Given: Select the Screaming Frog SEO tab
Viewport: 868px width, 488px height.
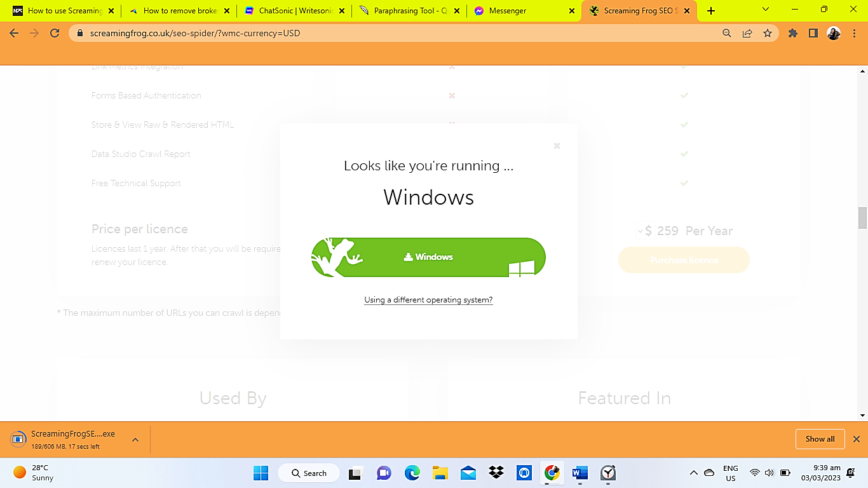Looking at the screenshot, I should [x=639, y=11].
